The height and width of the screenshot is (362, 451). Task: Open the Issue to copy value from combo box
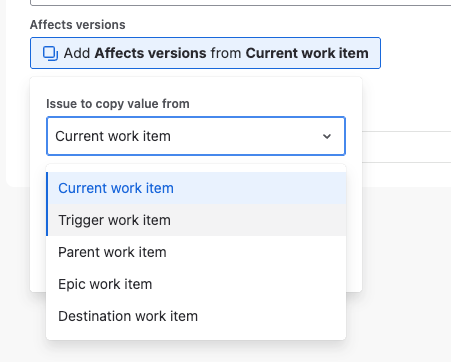click(x=196, y=136)
